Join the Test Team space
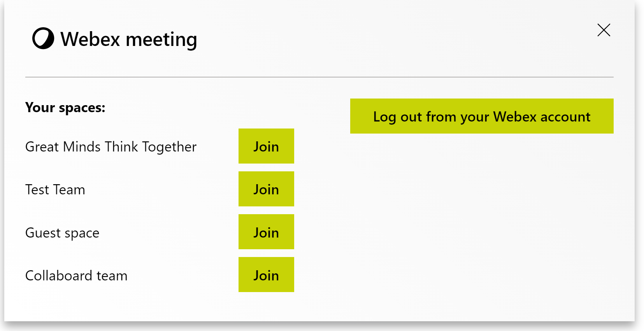Viewport: 644px width, 331px height. pos(266,189)
